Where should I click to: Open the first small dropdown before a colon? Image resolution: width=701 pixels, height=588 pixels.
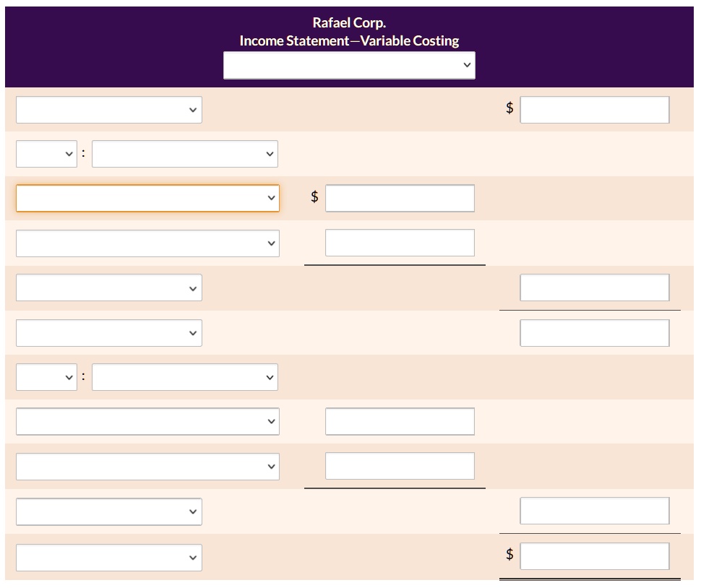(46, 154)
